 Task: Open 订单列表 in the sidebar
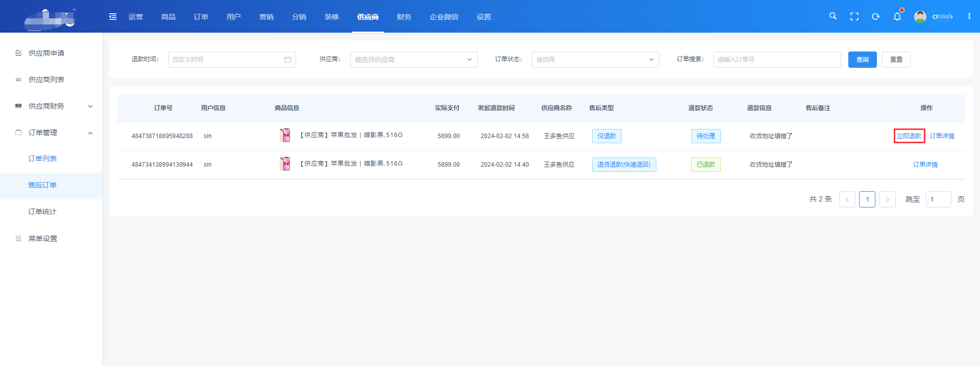(42, 159)
